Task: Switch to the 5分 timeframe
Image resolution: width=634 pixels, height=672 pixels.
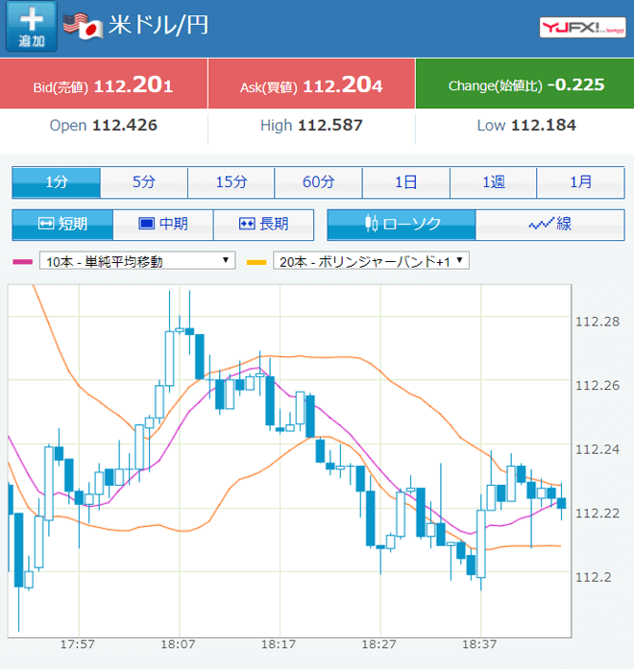Action: 144,182
